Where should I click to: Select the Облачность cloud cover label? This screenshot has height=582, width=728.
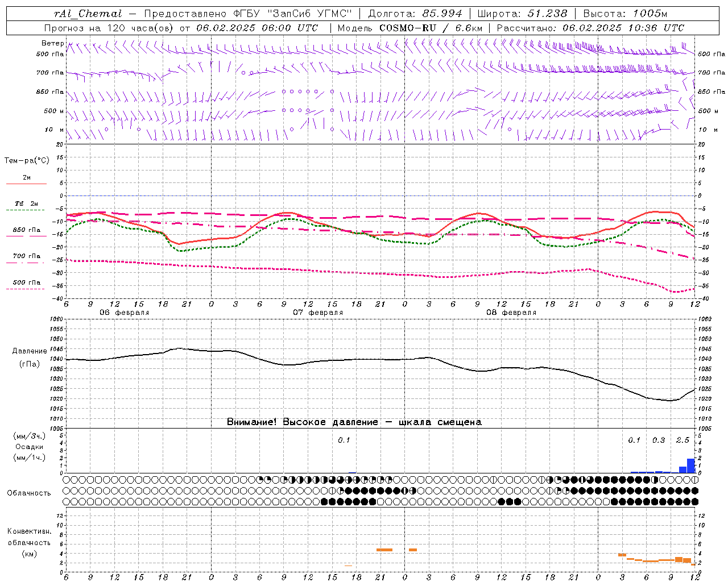pos(29,493)
